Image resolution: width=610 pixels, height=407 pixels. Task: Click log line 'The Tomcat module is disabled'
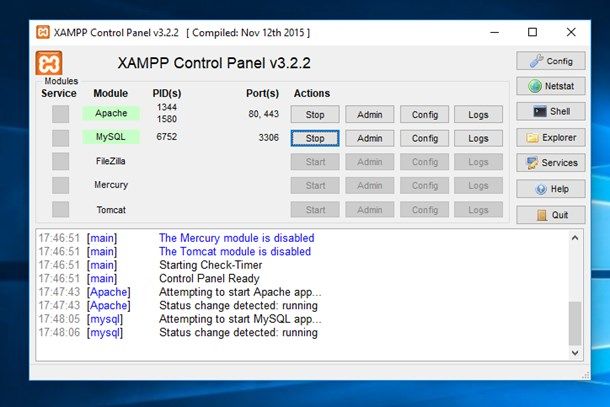[x=235, y=251]
